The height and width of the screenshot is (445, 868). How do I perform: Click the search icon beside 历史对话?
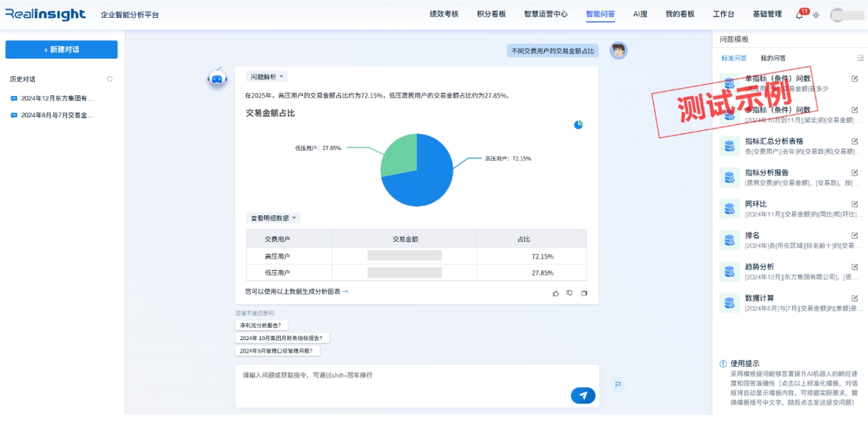pos(110,79)
